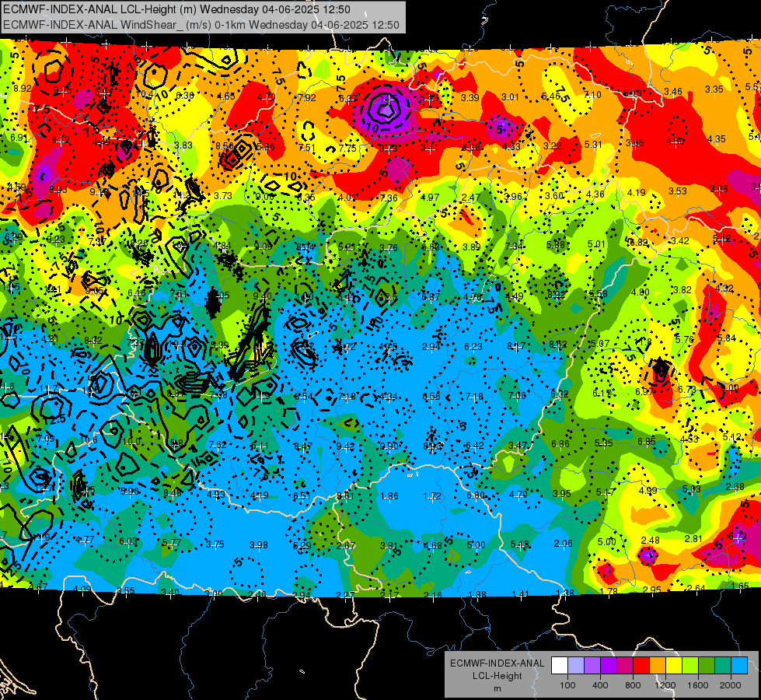Click the grid value 2.48
The image size is (761, 700).
651,541
